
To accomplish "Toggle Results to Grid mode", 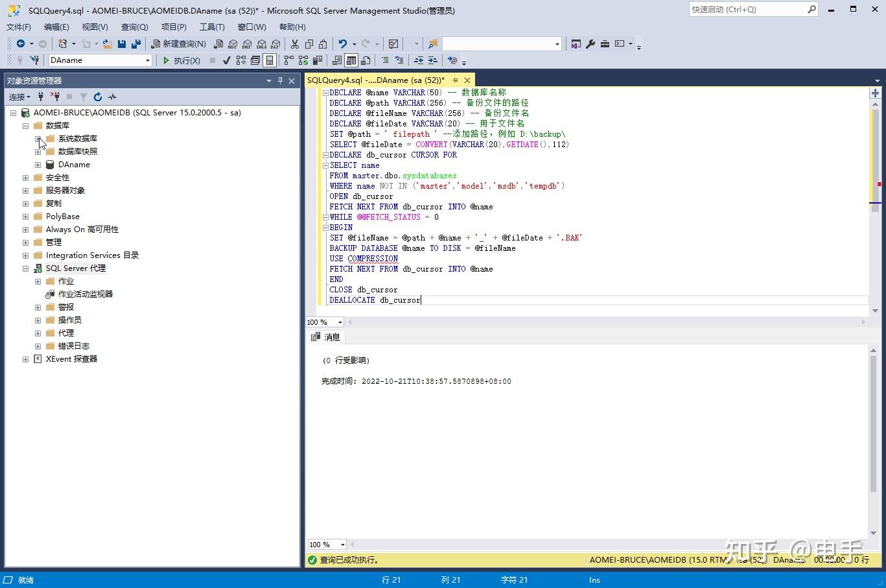I will point(351,60).
